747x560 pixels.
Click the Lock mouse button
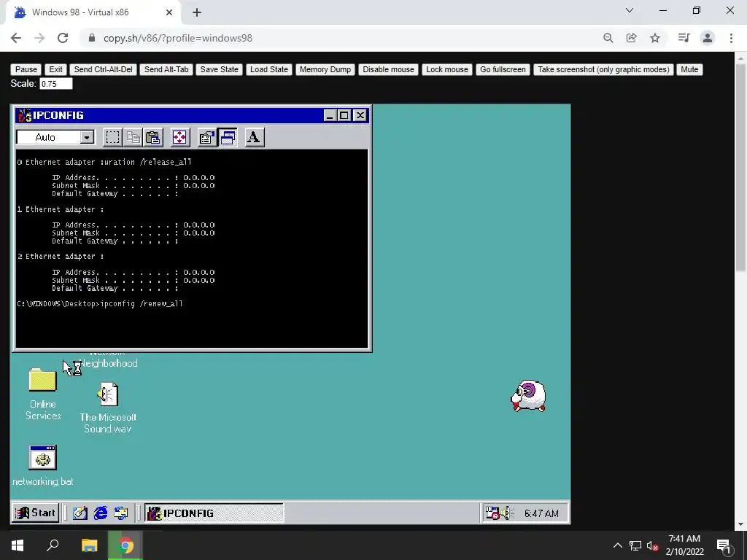pos(447,69)
